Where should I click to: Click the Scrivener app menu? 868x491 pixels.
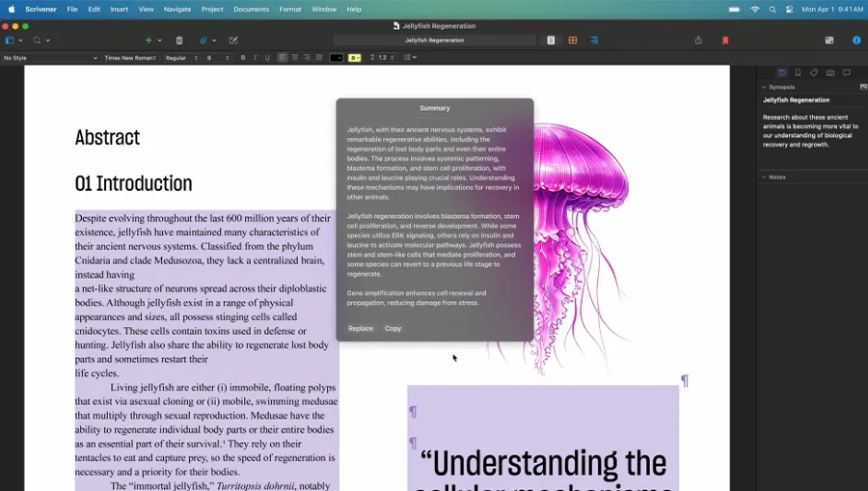[41, 10]
